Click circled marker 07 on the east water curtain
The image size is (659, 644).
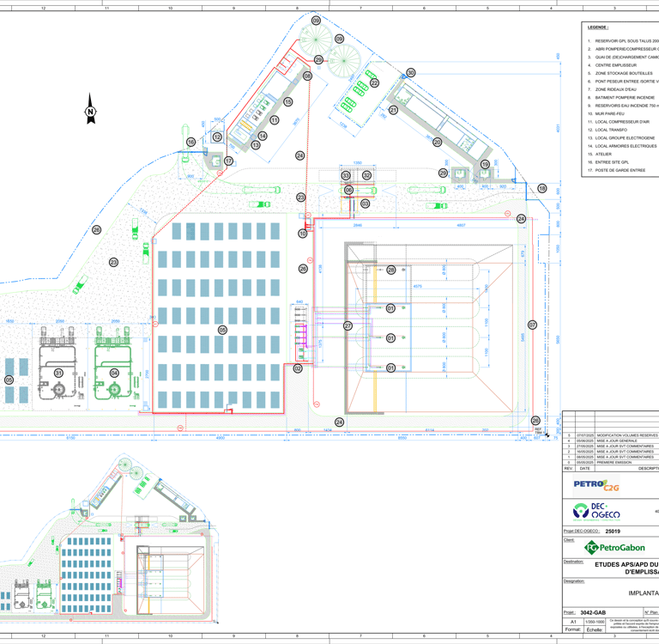pyautogui.click(x=532, y=325)
